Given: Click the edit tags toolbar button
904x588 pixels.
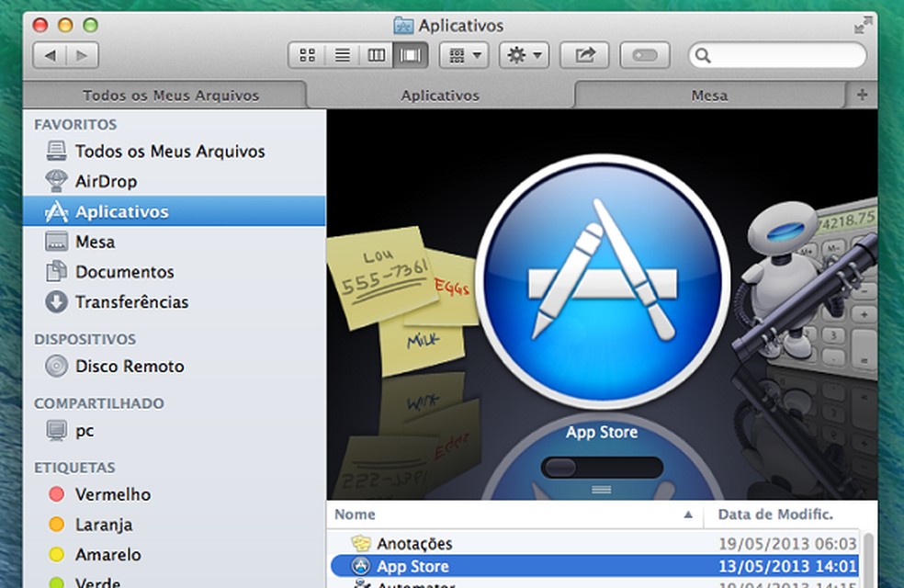Looking at the screenshot, I should 645,55.
